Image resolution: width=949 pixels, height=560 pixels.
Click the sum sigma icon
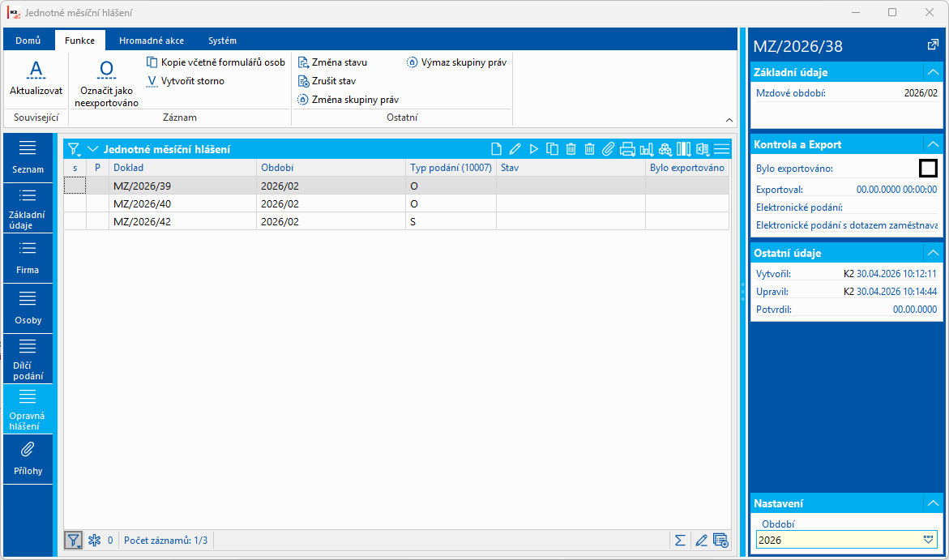[680, 540]
